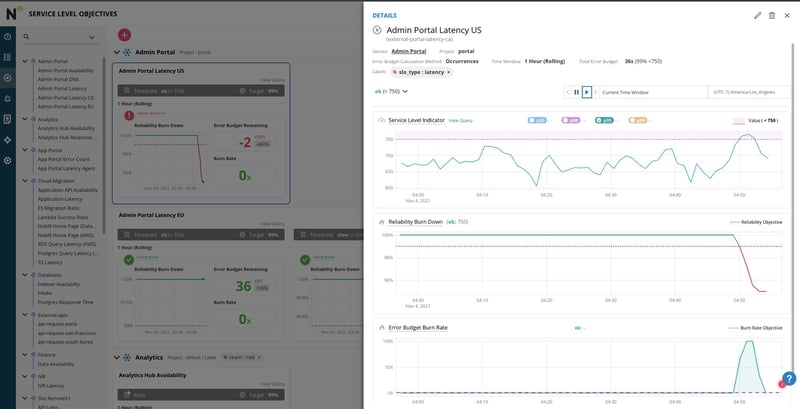
Task: Collapse External-apis node in tree
Action: pos(25,315)
